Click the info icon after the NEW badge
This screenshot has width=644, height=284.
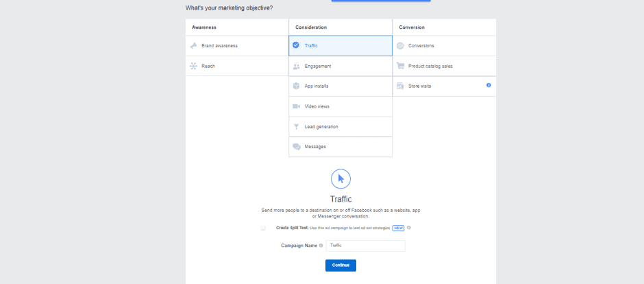point(409,228)
